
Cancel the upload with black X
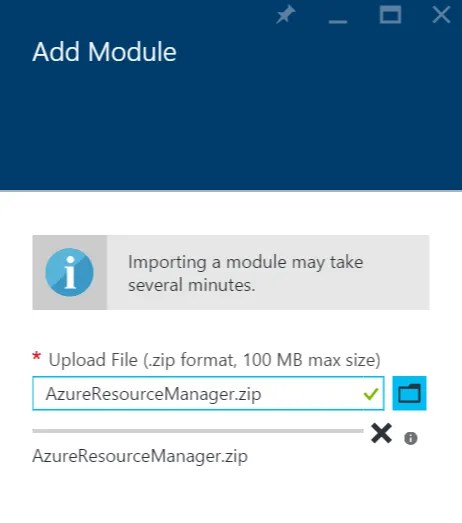[x=381, y=433]
